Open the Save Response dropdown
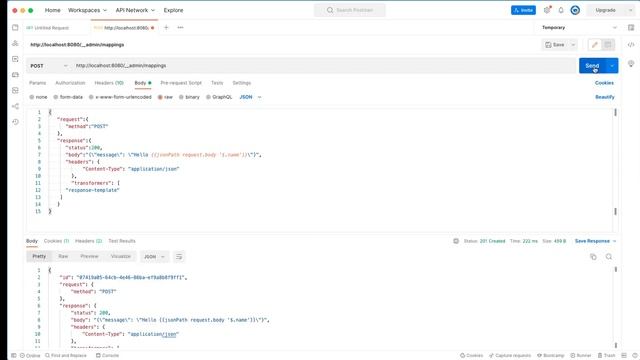Image resolution: width=640 pixels, height=360 pixels. [595, 241]
